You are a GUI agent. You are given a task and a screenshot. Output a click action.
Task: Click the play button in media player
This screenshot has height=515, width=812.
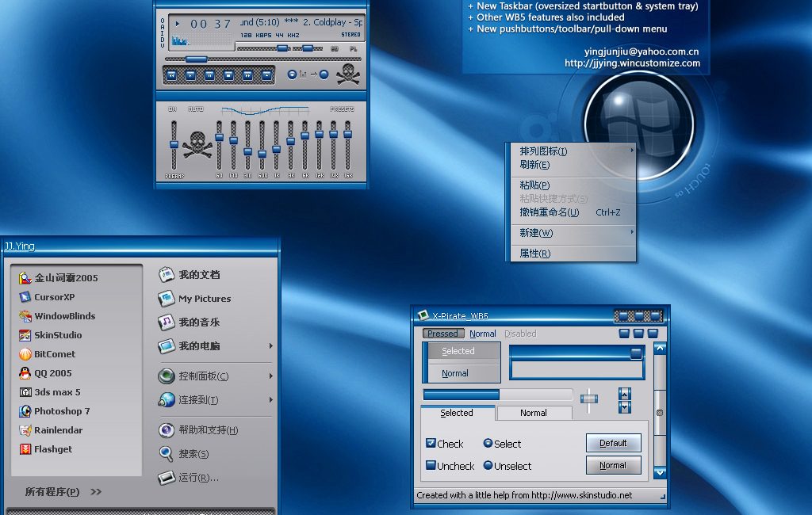[190, 75]
